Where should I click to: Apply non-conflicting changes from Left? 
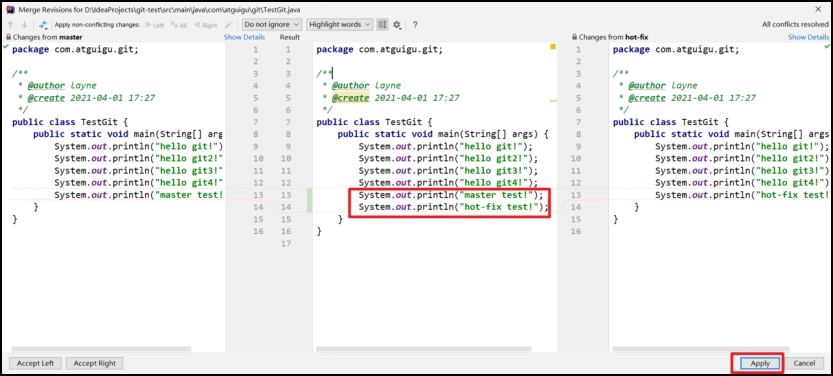[x=155, y=25]
